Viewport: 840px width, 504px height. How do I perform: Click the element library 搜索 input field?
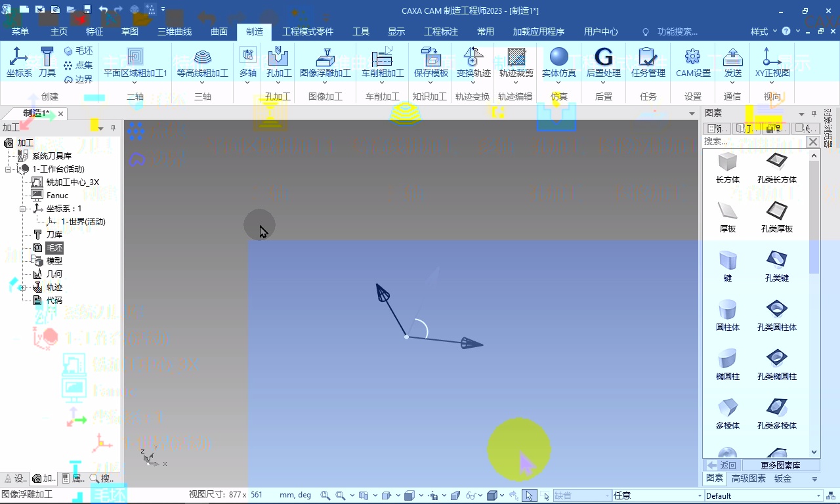pos(753,142)
